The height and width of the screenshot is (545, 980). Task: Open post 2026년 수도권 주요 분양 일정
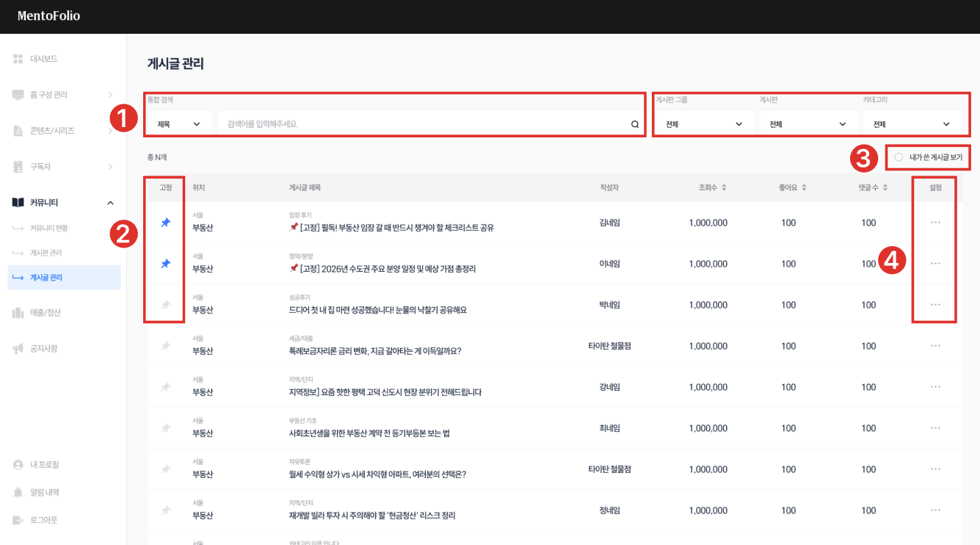(382, 269)
